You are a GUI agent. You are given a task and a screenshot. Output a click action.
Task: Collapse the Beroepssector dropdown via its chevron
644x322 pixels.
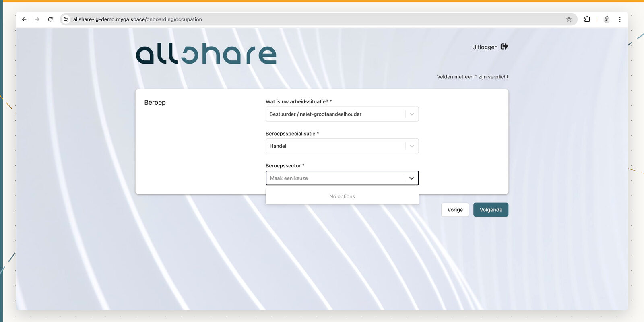pyautogui.click(x=411, y=178)
